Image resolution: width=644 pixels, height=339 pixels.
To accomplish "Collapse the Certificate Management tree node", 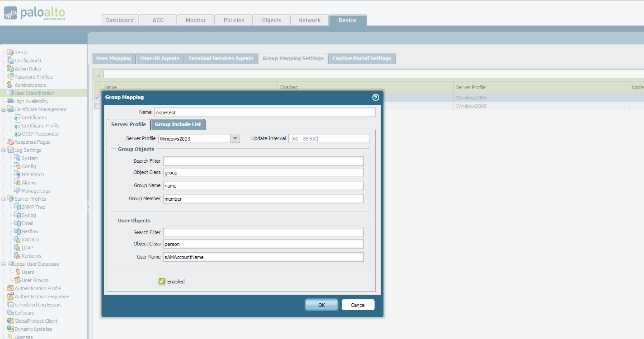I will pos(4,109).
